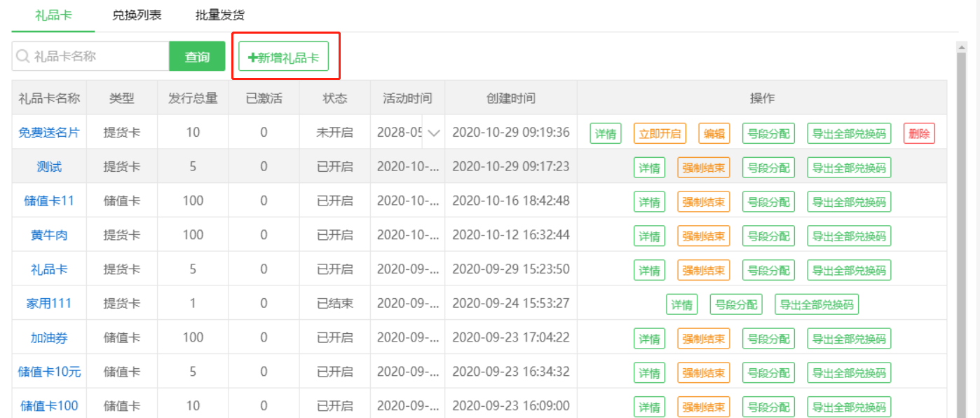
Task: Force end the 储值卡11 card with 强制结束
Action: (704, 202)
